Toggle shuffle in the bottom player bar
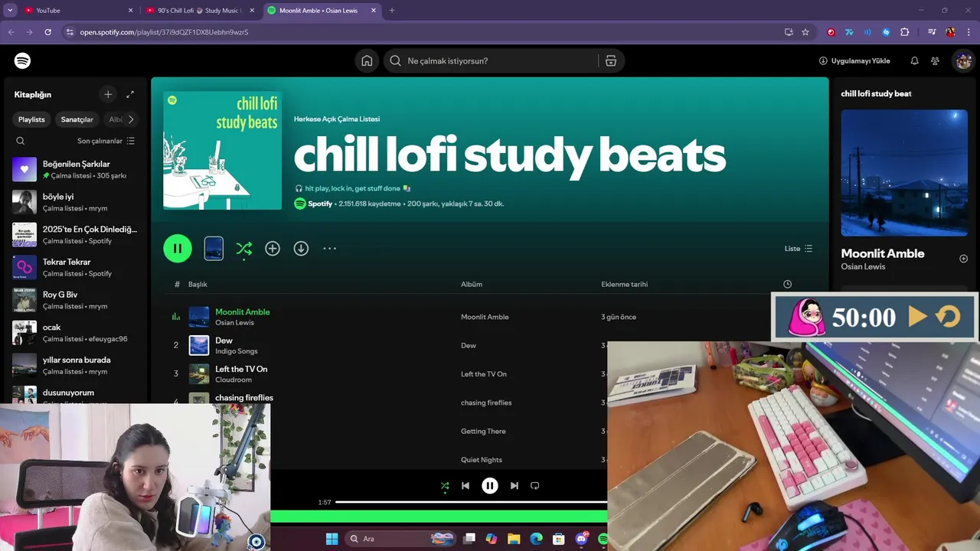 445,485
